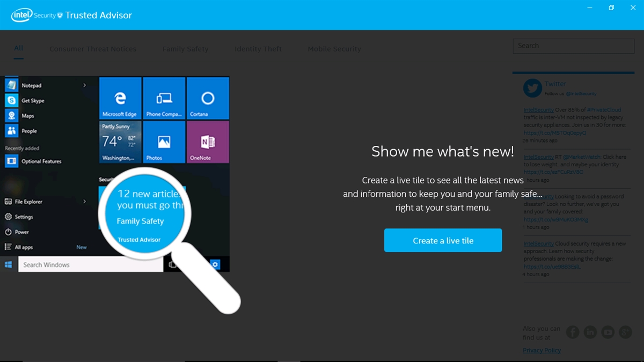Image resolution: width=644 pixels, height=362 pixels.
Task: Open the LinkedIn social icon
Action: (590, 332)
